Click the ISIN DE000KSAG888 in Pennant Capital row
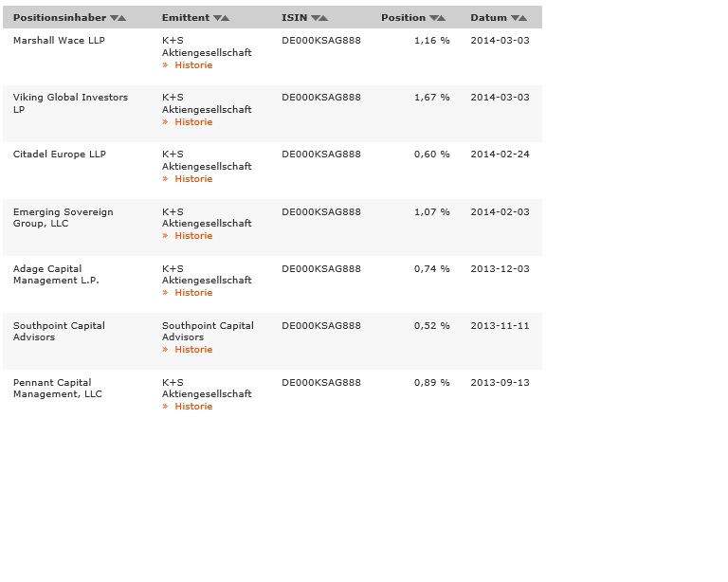Screen dimensions: 728x582 coord(321,382)
